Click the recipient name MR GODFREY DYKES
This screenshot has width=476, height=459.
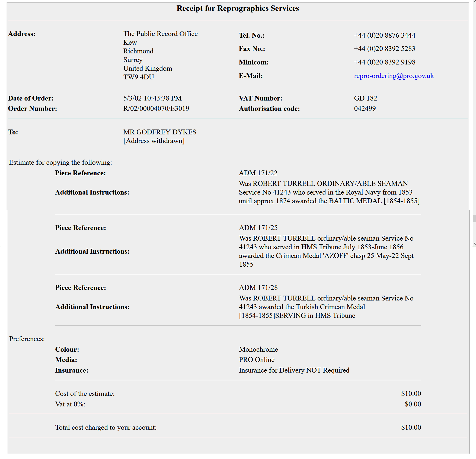pos(160,132)
